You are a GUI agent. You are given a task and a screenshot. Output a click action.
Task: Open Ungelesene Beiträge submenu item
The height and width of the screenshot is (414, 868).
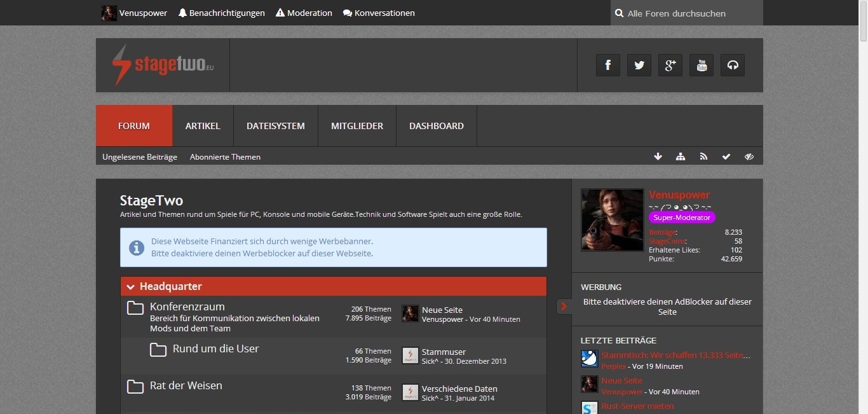tap(140, 156)
